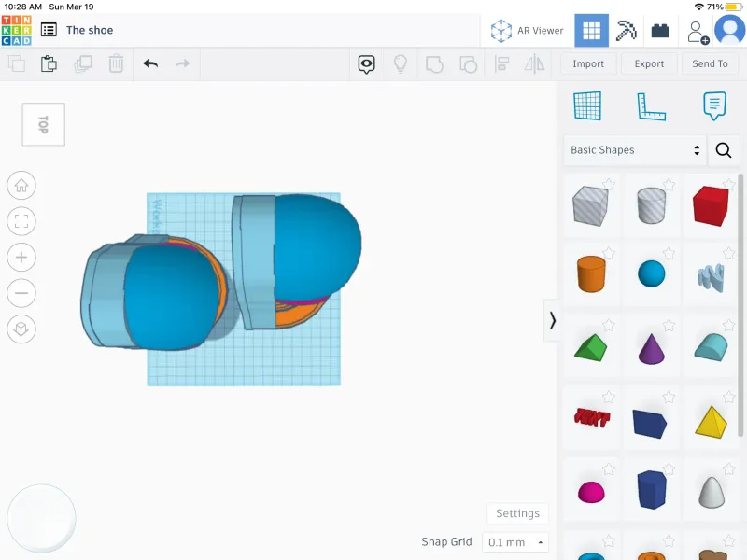Click the Send To button
Screen dimensions: 747x560
tap(710, 63)
